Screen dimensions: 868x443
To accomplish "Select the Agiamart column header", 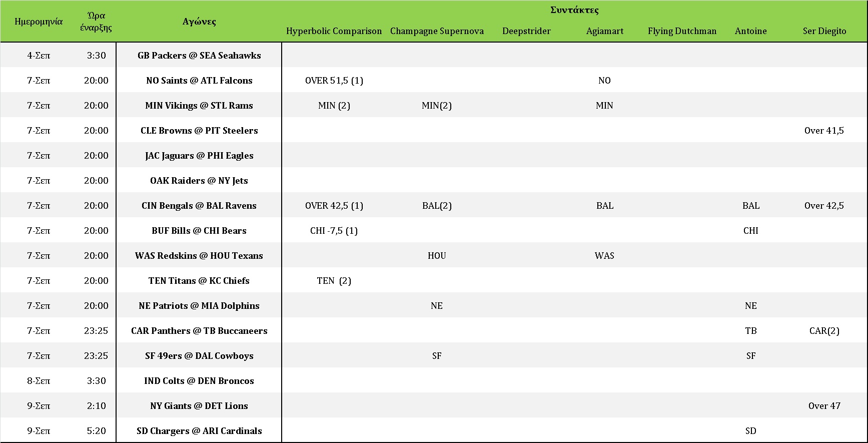I will 604,31.
